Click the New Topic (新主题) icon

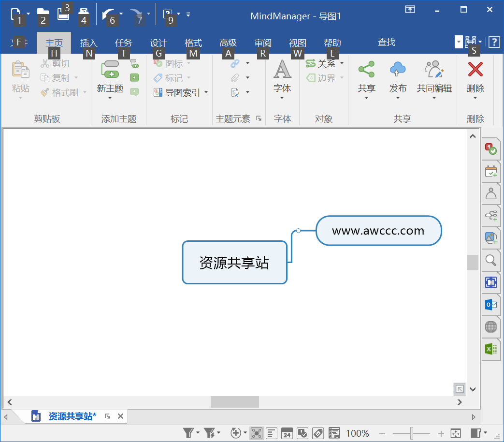(110, 69)
